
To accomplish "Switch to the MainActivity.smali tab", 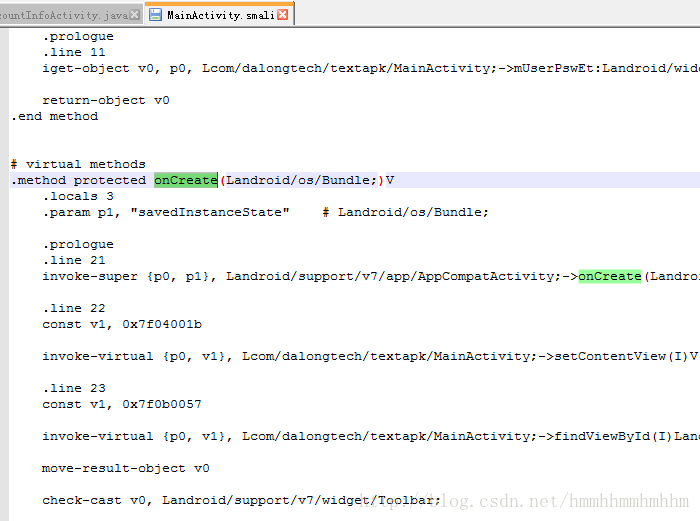I will click(x=219, y=15).
